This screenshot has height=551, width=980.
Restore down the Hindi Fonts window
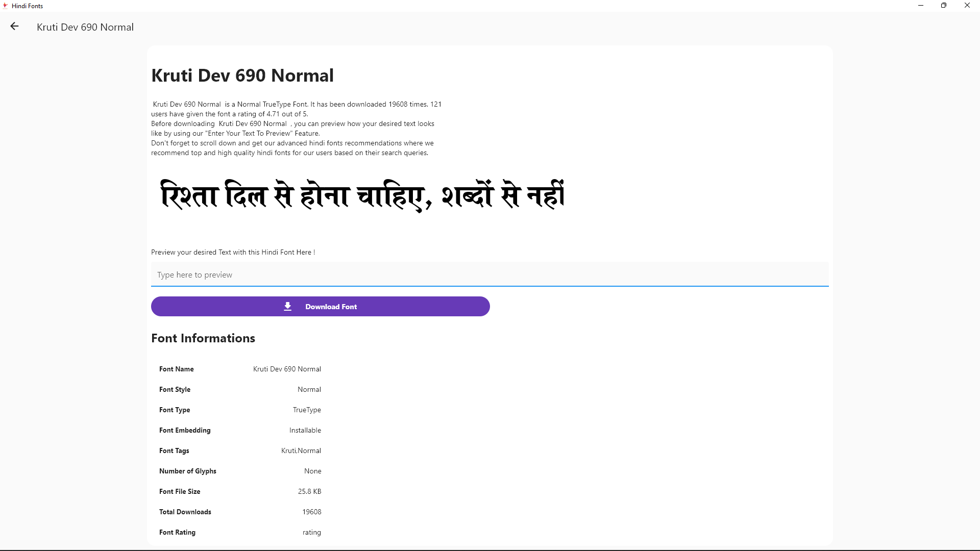944,6
